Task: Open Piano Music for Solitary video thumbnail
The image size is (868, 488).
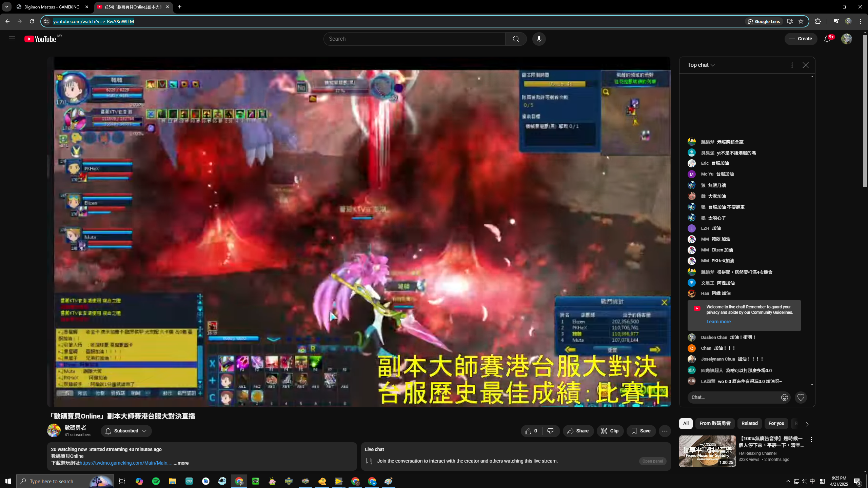Action: pyautogui.click(x=707, y=451)
